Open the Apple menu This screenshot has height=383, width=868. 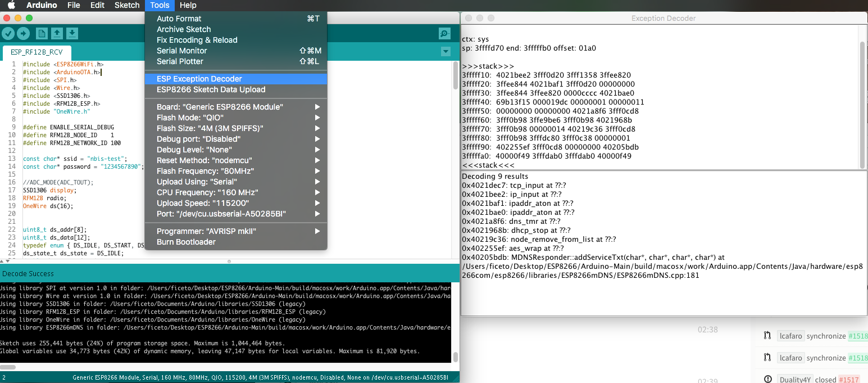(x=11, y=5)
